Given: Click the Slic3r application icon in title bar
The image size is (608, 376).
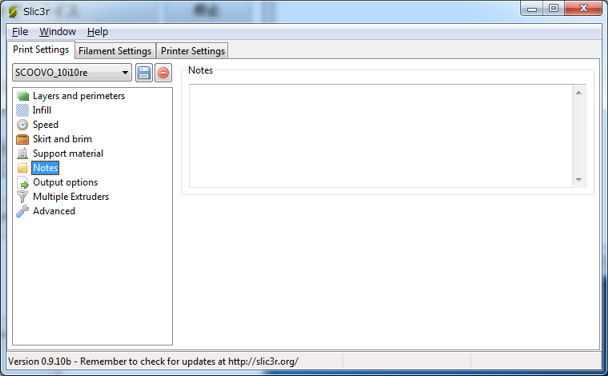Looking at the screenshot, I should (x=13, y=12).
